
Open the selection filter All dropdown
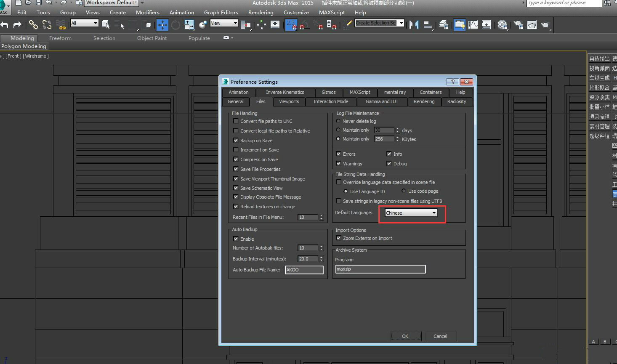pos(84,23)
